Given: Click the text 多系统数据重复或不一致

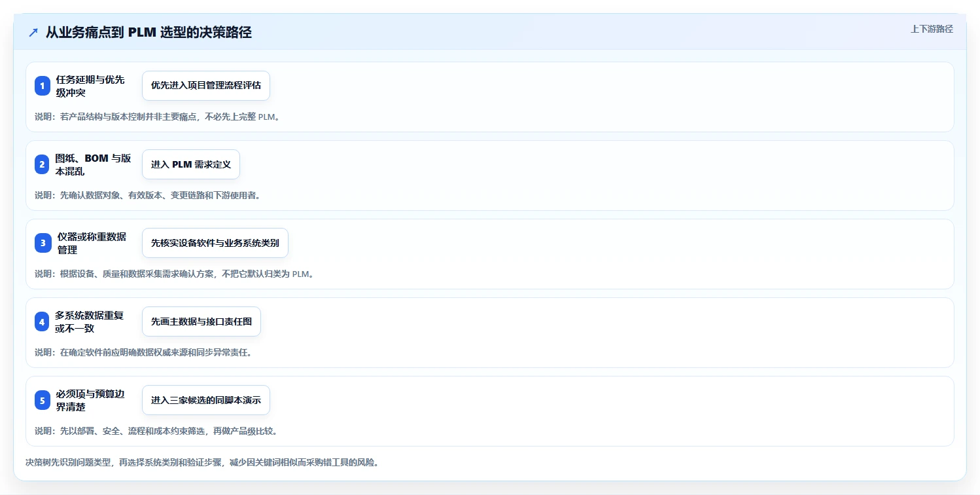Looking at the screenshot, I should click(x=90, y=321).
